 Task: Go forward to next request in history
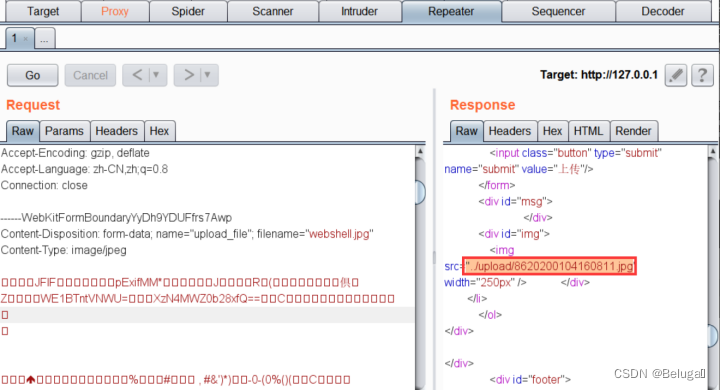[x=188, y=74]
